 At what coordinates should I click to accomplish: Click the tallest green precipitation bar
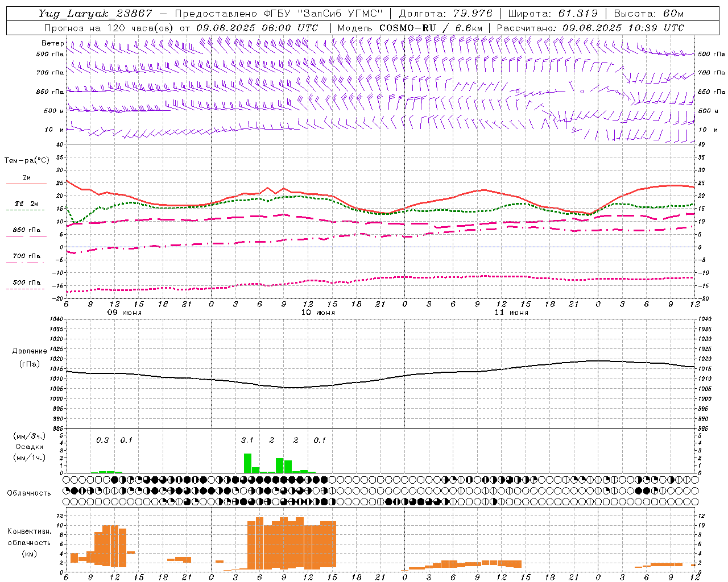point(247,463)
